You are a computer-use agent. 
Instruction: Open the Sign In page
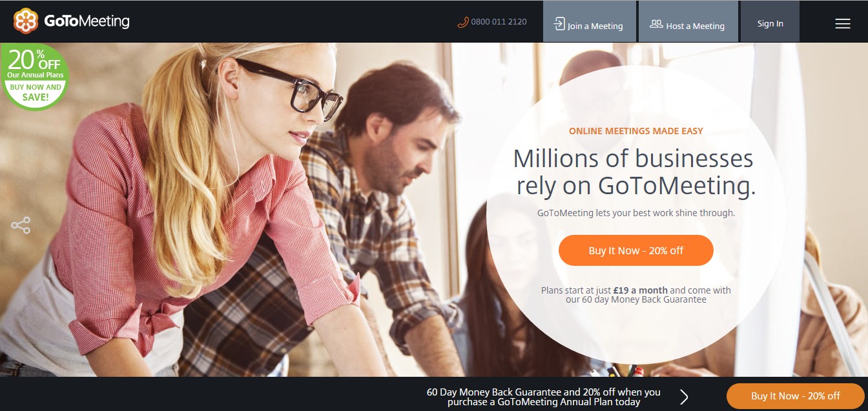point(770,23)
